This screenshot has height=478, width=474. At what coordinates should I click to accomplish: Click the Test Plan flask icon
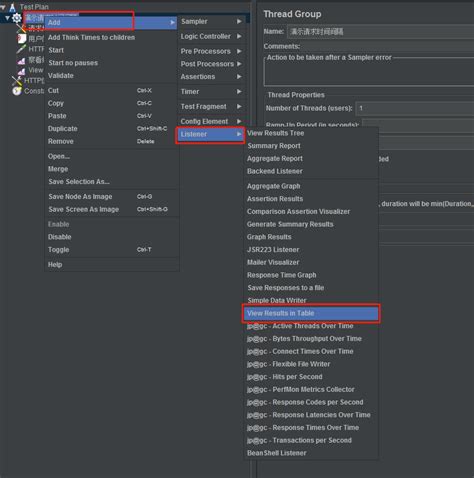pyautogui.click(x=13, y=6)
